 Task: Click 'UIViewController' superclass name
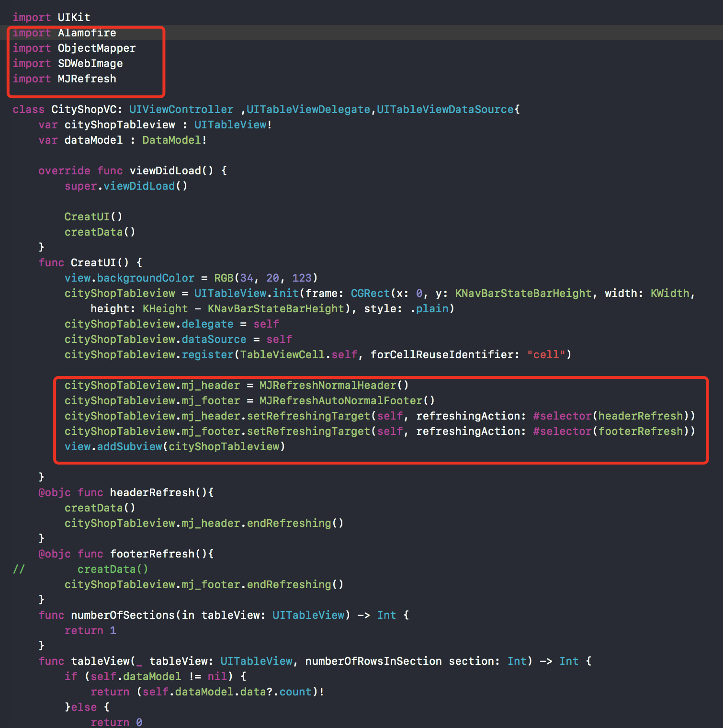(181, 110)
